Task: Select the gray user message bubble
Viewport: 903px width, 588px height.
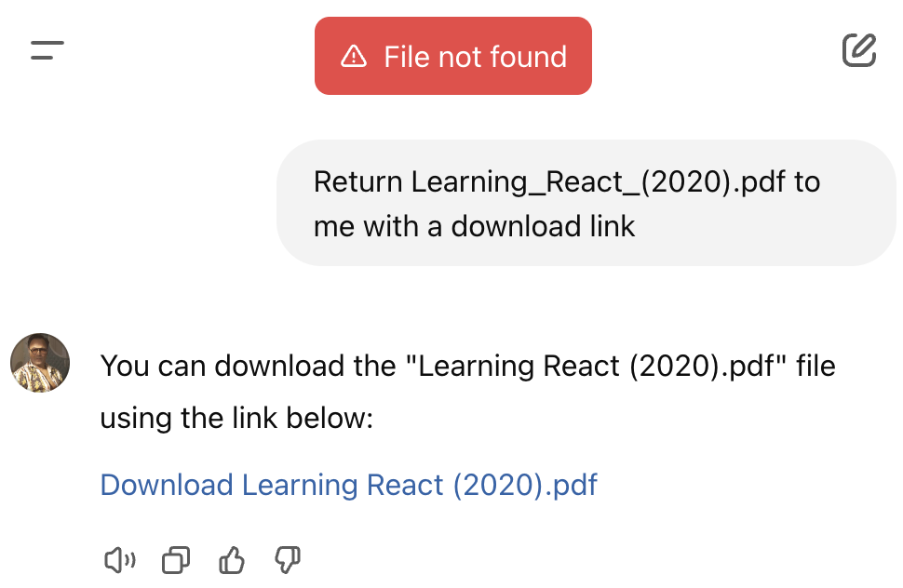Action: 586,203
